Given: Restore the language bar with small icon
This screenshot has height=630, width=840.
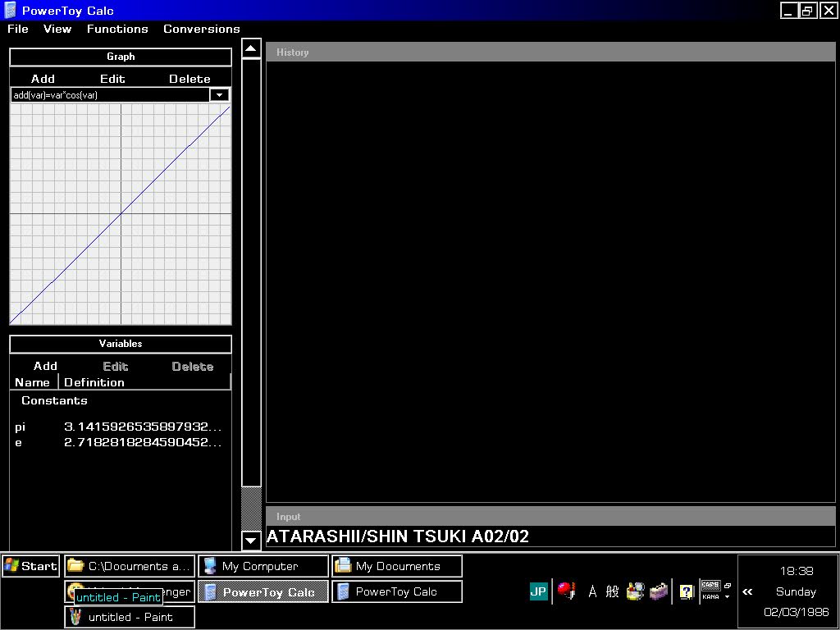Looking at the screenshot, I should pyautogui.click(x=727, y=586).
